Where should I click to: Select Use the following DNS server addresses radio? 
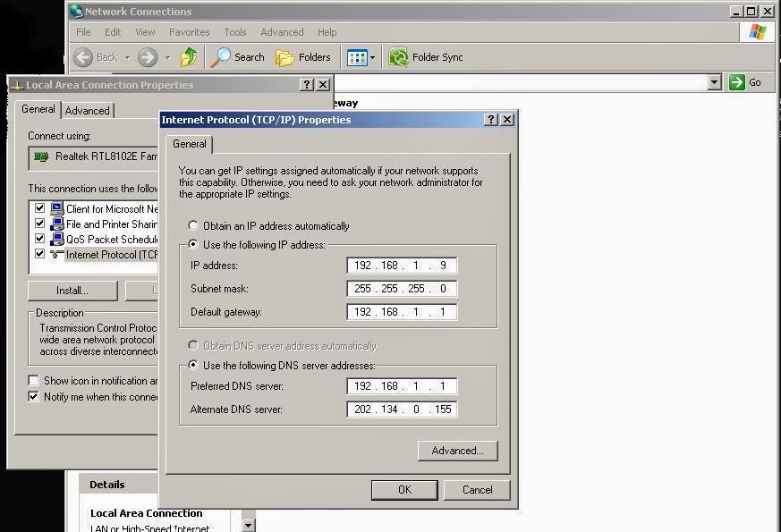pos(193,365)
